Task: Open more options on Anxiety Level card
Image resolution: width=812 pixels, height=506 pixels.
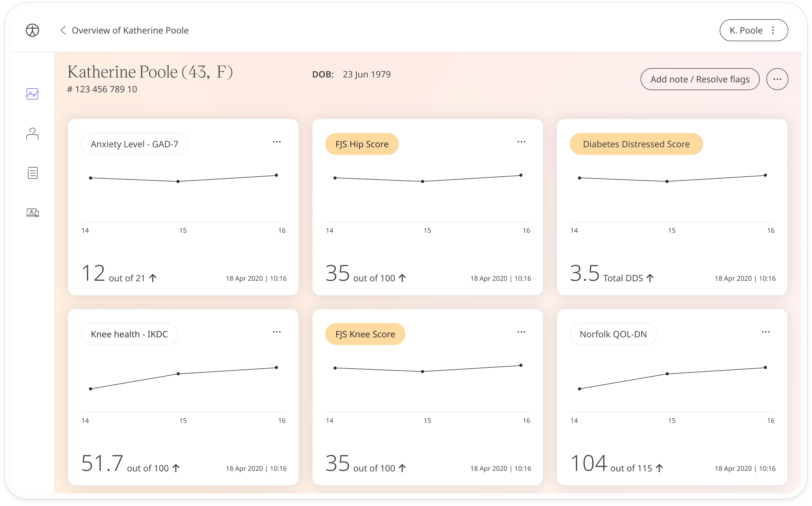Action: pyautogui.click(x=277, y=142)
